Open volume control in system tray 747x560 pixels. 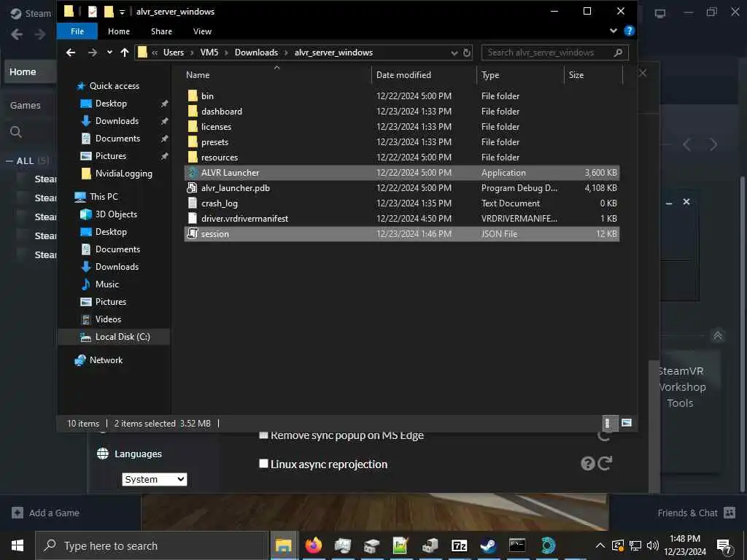point(653,545)
